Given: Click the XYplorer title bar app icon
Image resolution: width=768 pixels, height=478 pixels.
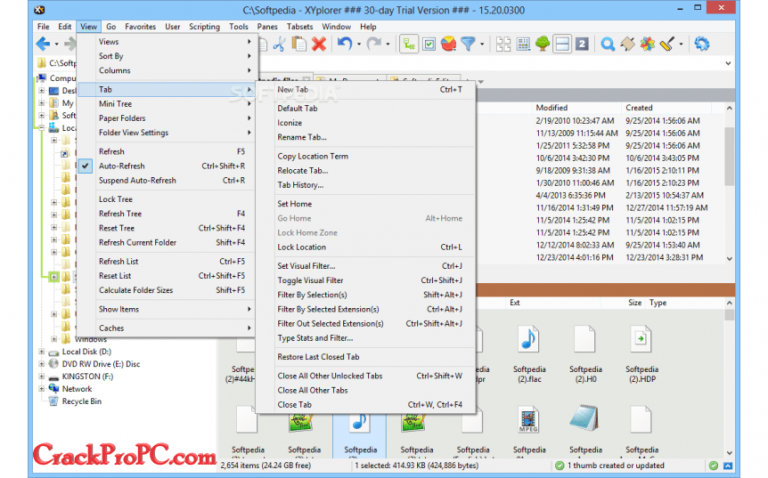Looking at the screenshot, I should [x=40, y=10].
